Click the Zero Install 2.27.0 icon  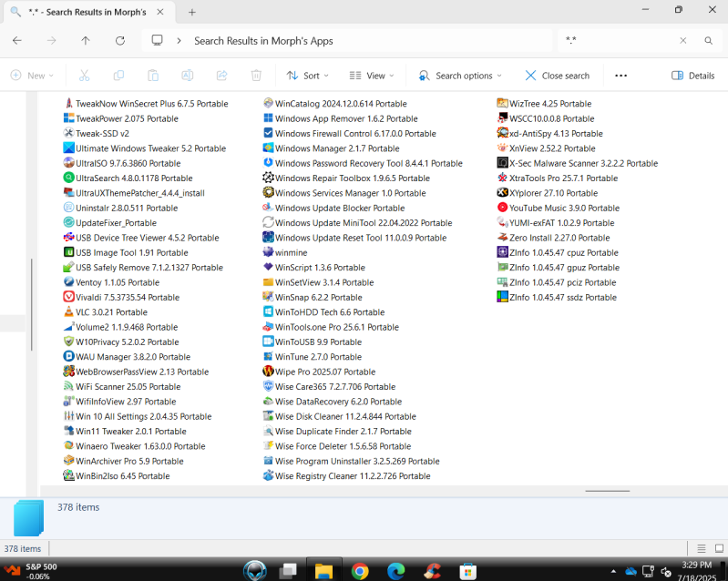click(x=502, y=237)
